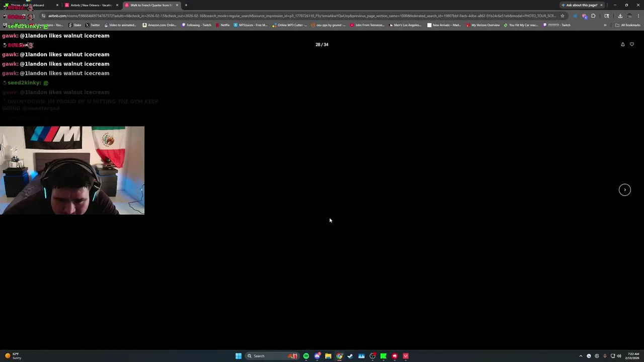
Task: Open the New Arrivals bookmark
Action: point(444,25)
